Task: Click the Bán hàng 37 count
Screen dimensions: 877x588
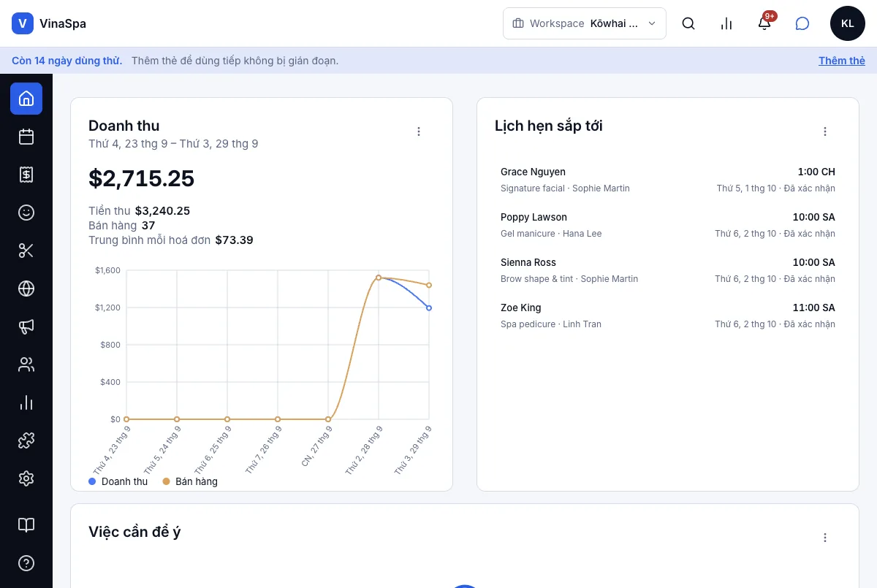Action: [x=148, y=226]
